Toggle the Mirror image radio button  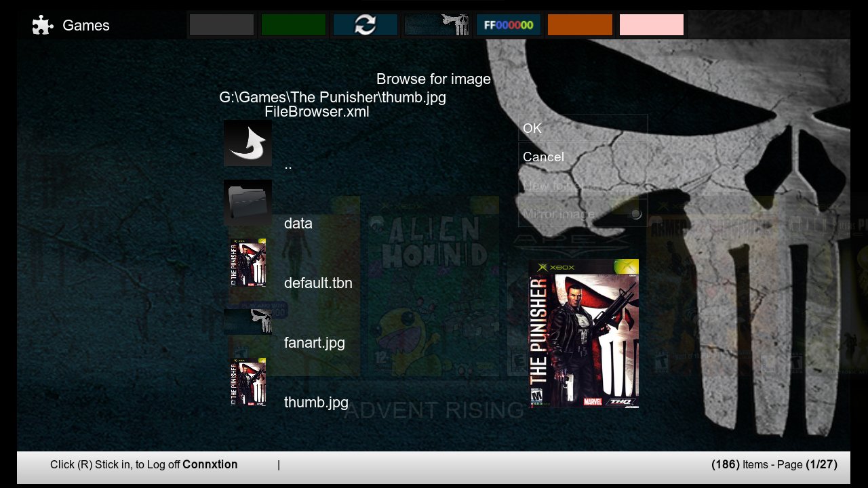coord(635,214)
